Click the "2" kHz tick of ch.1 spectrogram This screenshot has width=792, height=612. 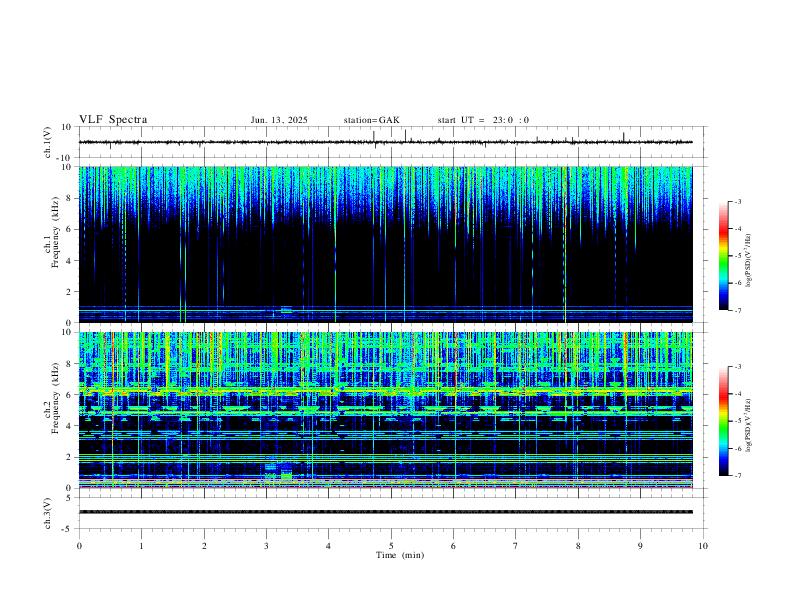(x=70, y=291)
